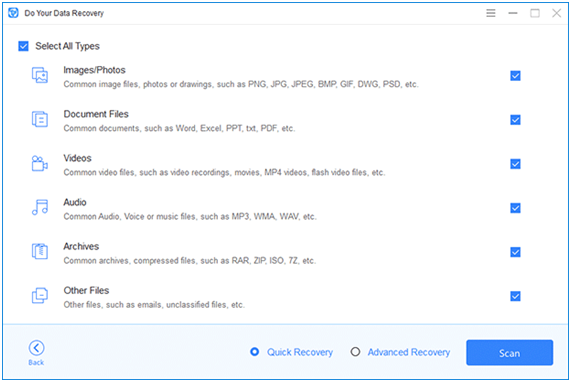Go back using the Back arrow icon
The image size is (571, 382).
point(36,348)
